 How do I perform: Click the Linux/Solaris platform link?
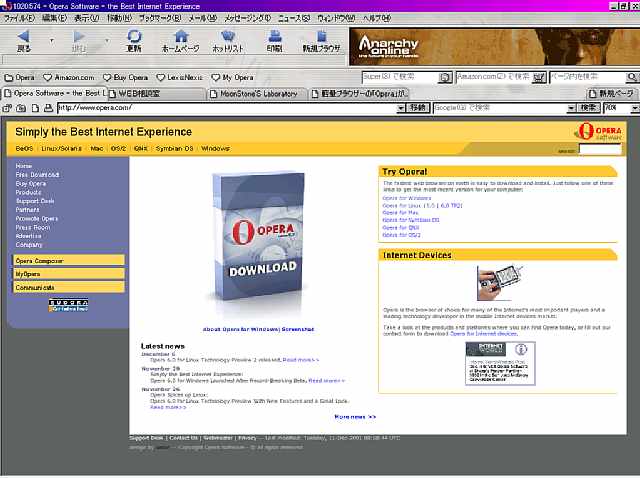click(61, 149)
